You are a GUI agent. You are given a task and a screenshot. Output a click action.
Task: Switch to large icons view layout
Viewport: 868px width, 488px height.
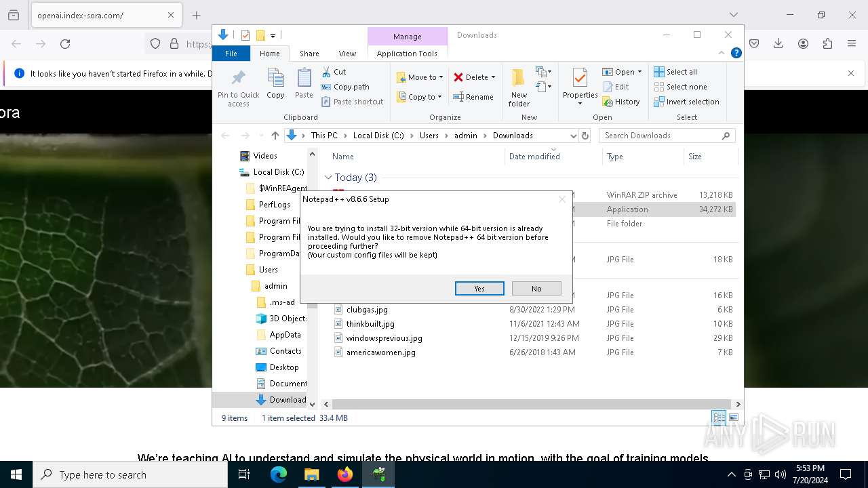[733, 418]
